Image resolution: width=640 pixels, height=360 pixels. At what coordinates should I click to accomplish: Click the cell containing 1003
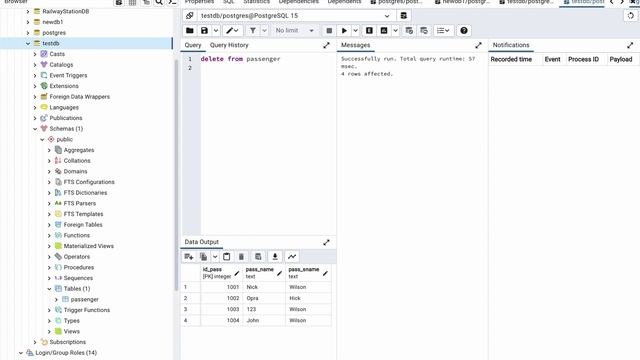[222, 309]
